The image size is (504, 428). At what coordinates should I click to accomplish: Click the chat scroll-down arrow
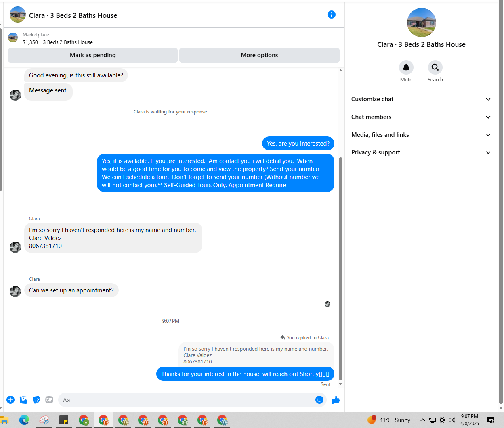pyautogui.click(x=340, y=384)
